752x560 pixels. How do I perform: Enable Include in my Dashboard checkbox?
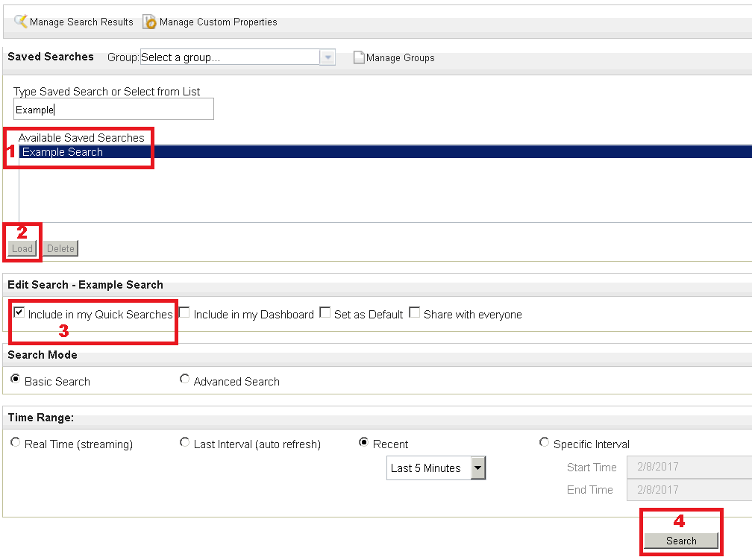184,312
